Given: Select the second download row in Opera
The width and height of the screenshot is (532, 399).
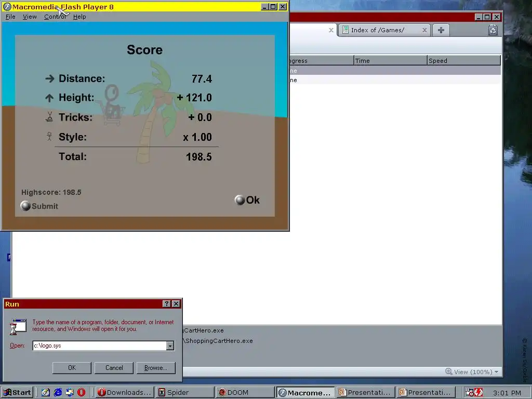Looking at the screenshot, I should tap(395, 80).
